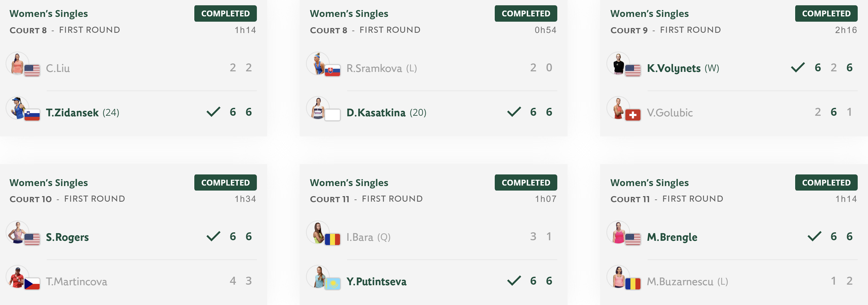Click the winner checkmark on S.Rogers' row

coord(213,236)
